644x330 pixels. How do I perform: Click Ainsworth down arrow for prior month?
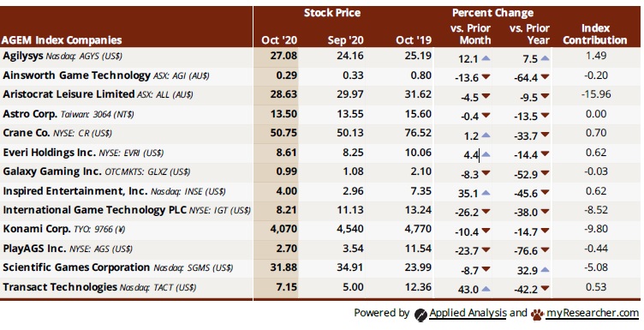coord(486,77)
